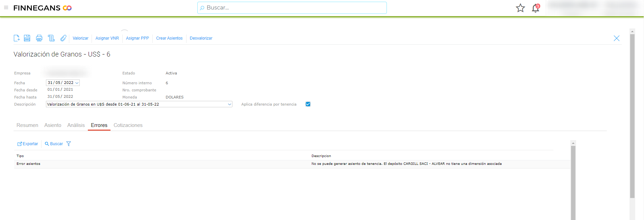This screenshot has width=644, height=220.
Task: Click the print icon
Action: click(39, 38)
